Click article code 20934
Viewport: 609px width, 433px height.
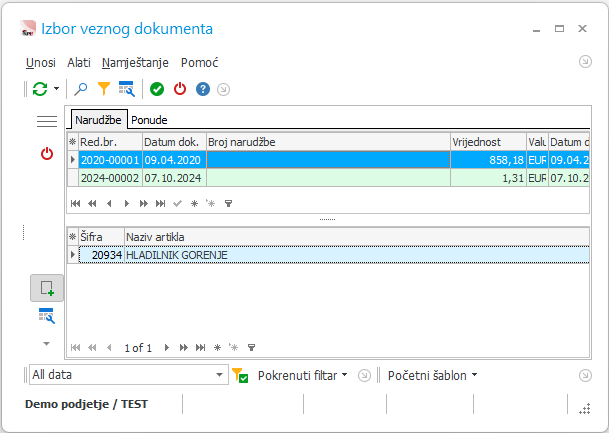point(101,255)
